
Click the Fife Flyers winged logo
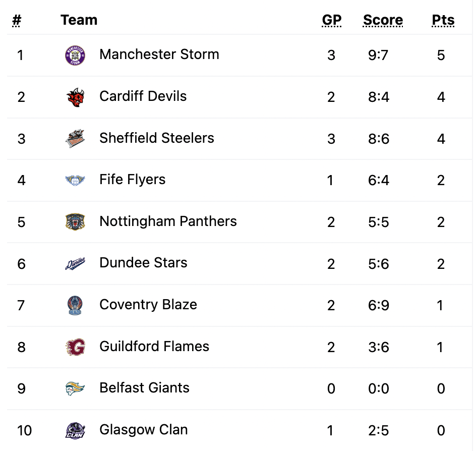75,180
